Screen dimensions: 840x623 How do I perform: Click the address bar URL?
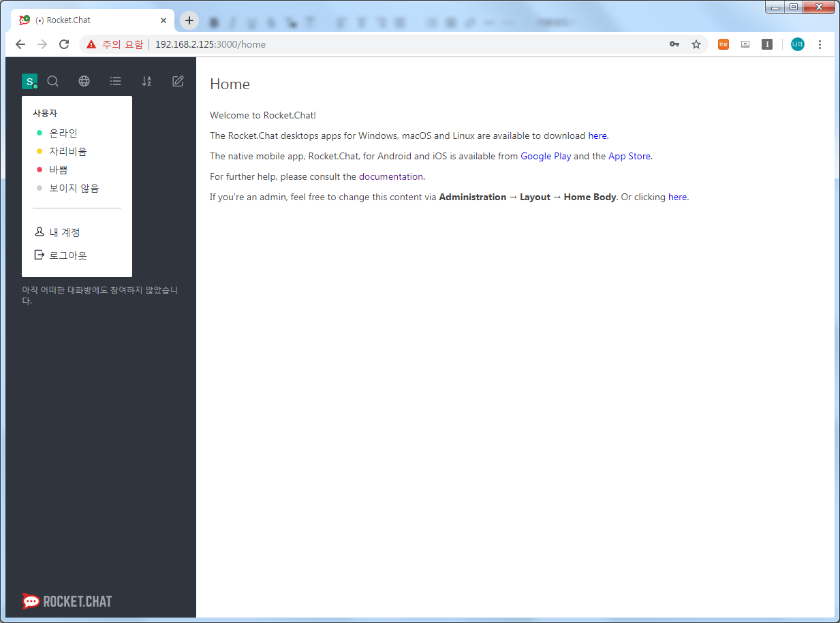[211, 44]
